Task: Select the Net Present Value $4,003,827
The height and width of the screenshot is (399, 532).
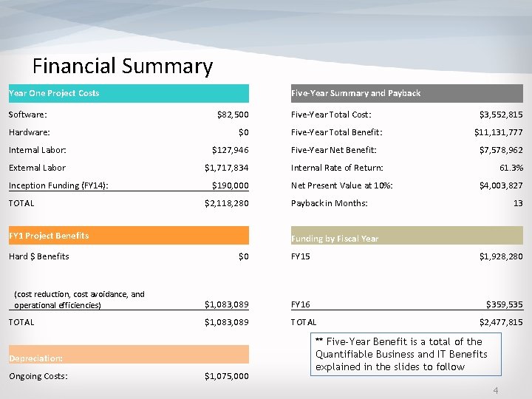Action: coord(501,185)
